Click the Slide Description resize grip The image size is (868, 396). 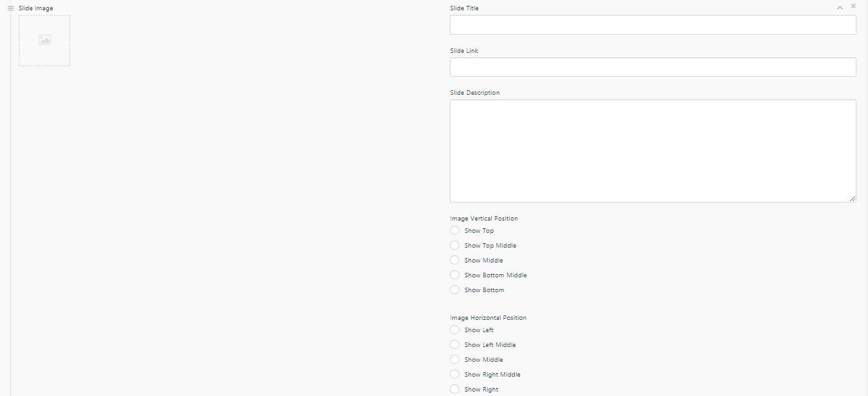pos(853,199)
